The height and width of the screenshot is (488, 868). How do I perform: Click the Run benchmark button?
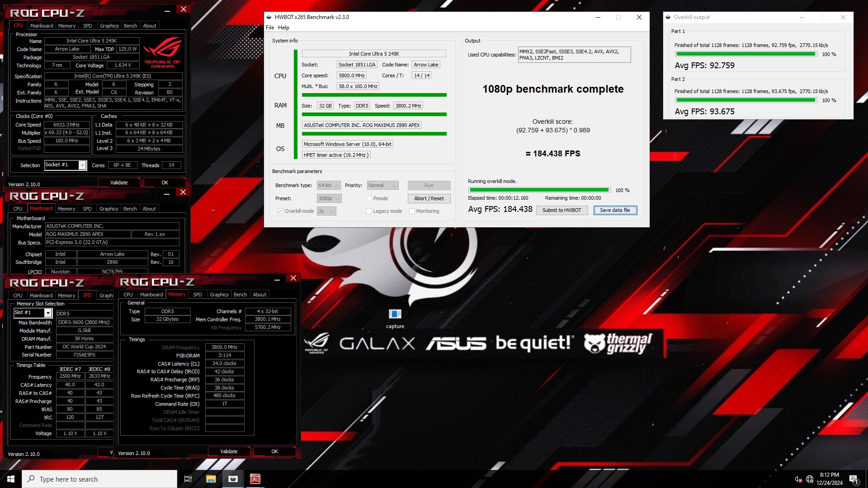click(x=429, y=185)
